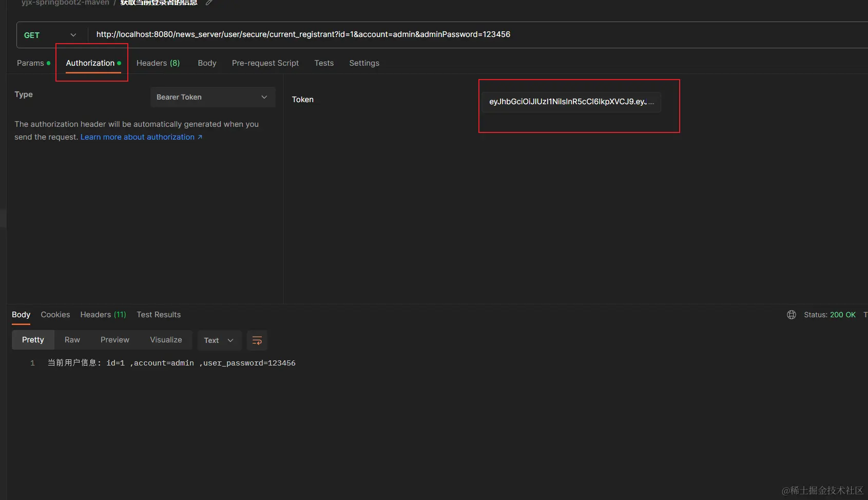Switch to the Params tab
Viewport: 868px width, 500px height.
33,63
